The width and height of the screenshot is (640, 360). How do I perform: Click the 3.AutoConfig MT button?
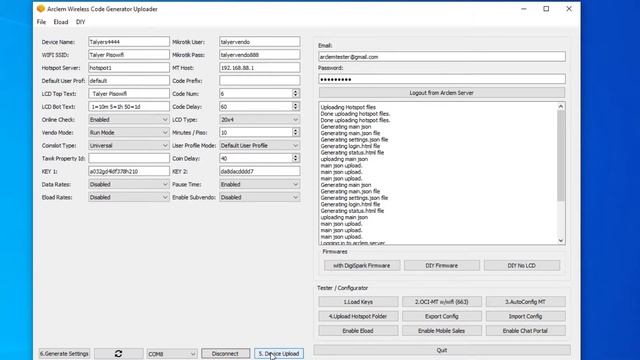point(525,302)
